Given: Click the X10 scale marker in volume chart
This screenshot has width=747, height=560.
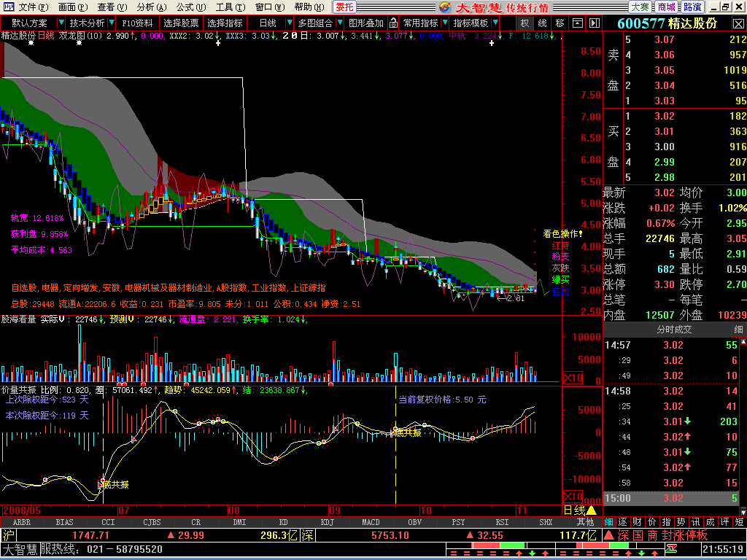Looking at the screenshot, I should tap(573, 378).
